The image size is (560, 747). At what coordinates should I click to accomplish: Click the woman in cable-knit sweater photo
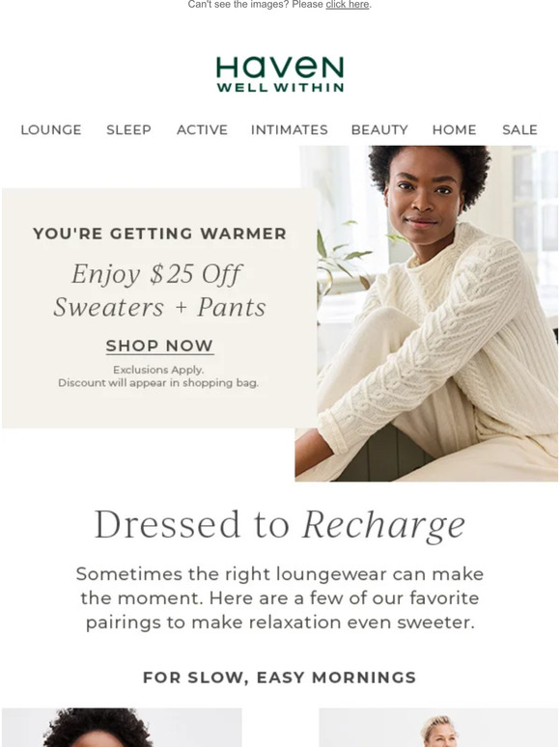426,314
